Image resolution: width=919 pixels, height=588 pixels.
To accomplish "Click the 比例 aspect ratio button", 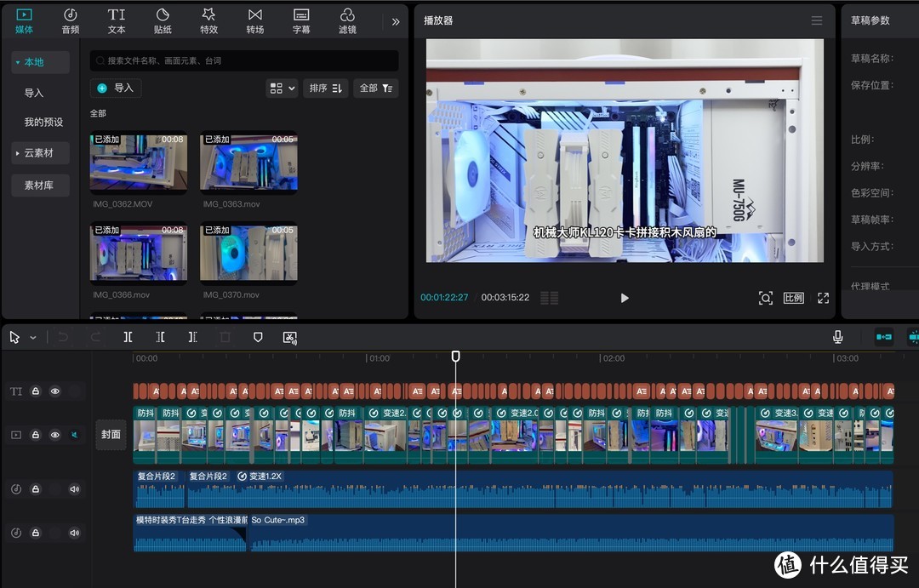I will click(x=793, y=298).
